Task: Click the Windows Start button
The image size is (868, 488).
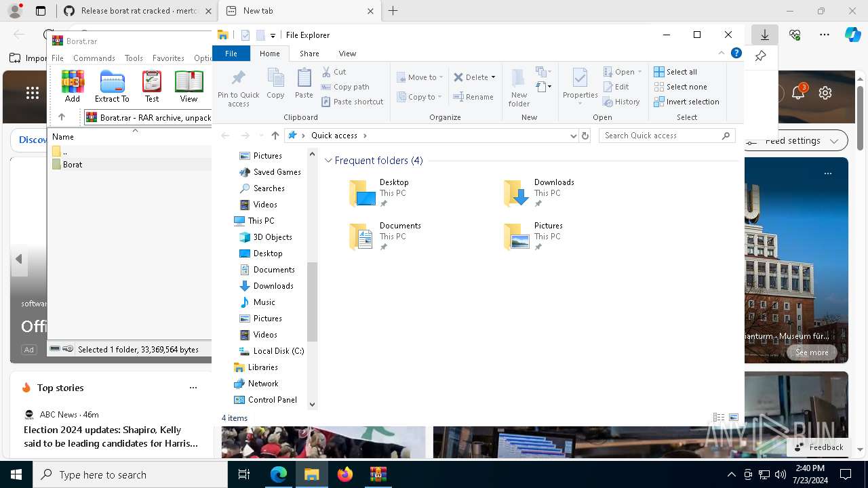Action: click(x=16, y=474)
